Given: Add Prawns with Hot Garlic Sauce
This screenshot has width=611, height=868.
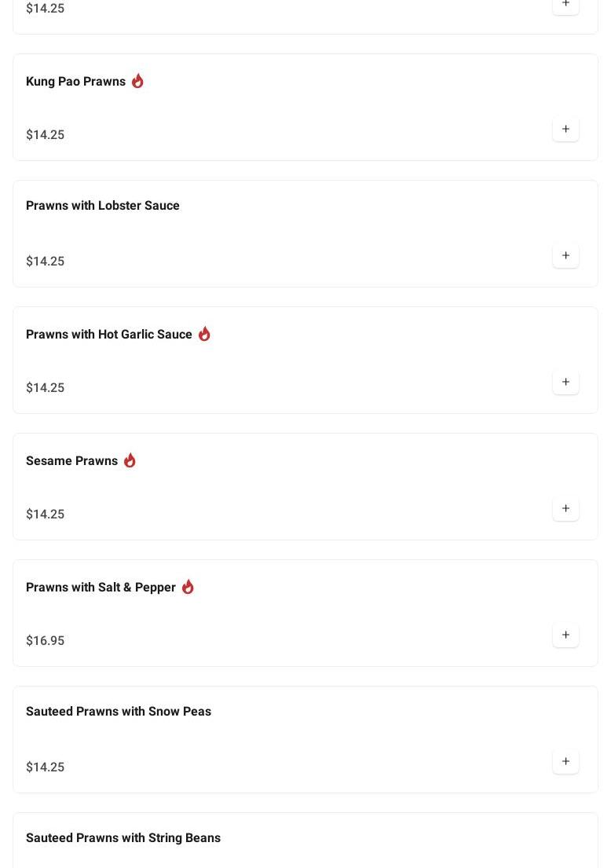Looking at the screenshot, I should pyautogui.click(x=565, y=383).
